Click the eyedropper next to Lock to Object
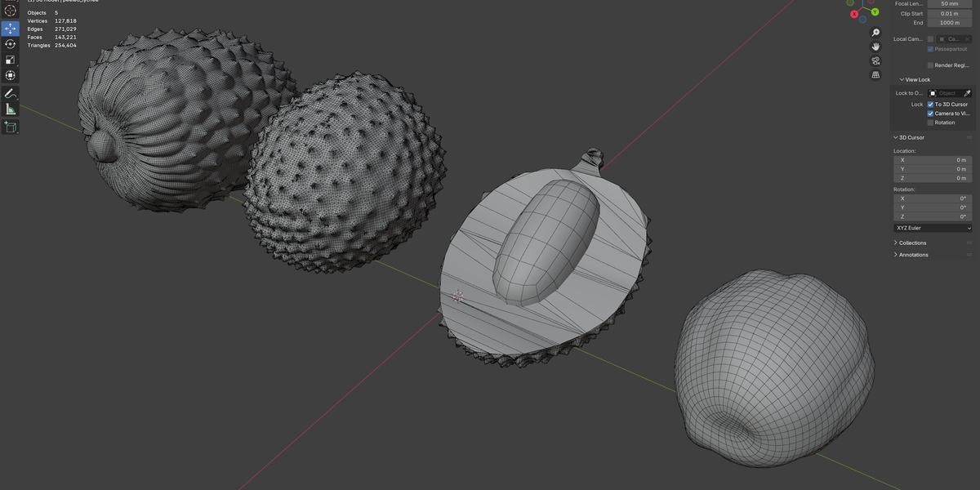This screenshot has height=490, width=980. tap(967, 93)
